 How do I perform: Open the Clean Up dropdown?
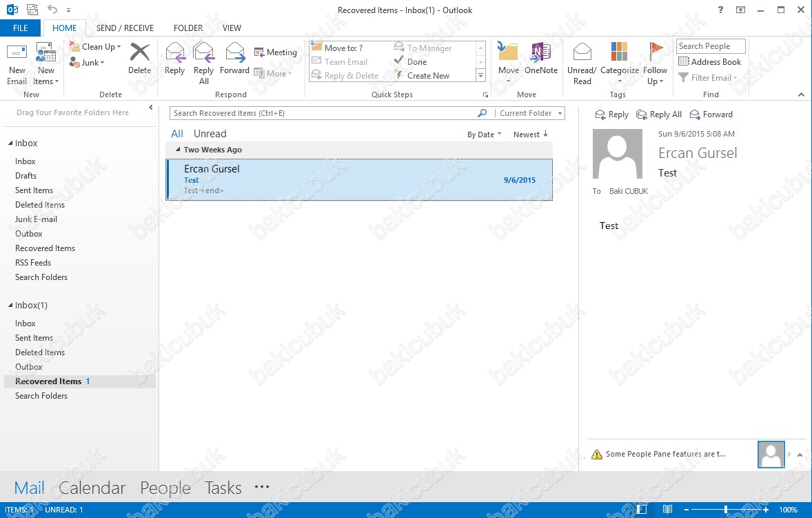point(95,47)
